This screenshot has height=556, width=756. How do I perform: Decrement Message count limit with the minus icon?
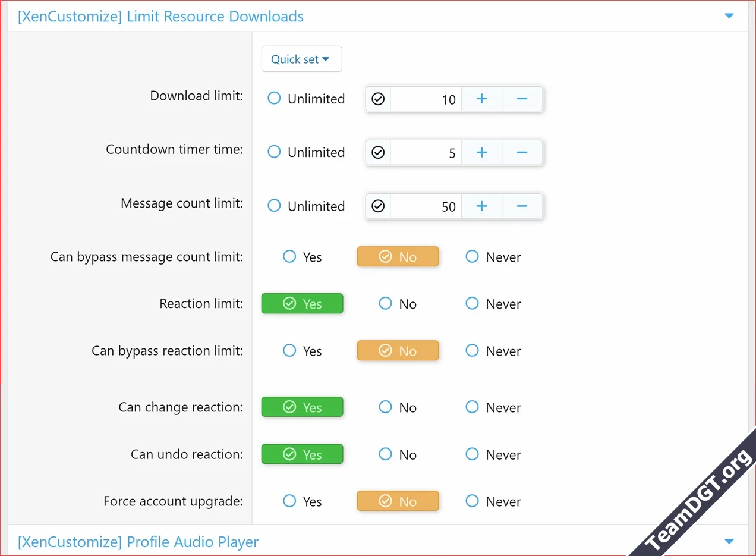[522, 206]
